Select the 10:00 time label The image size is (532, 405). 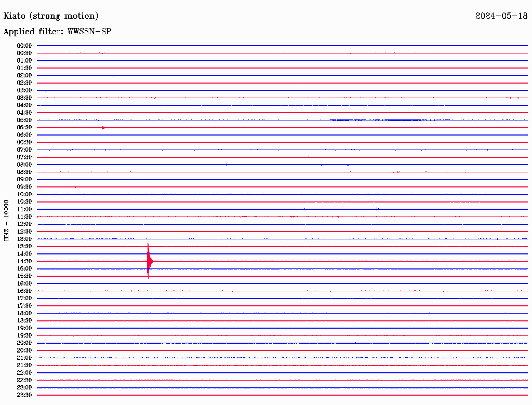24,194
